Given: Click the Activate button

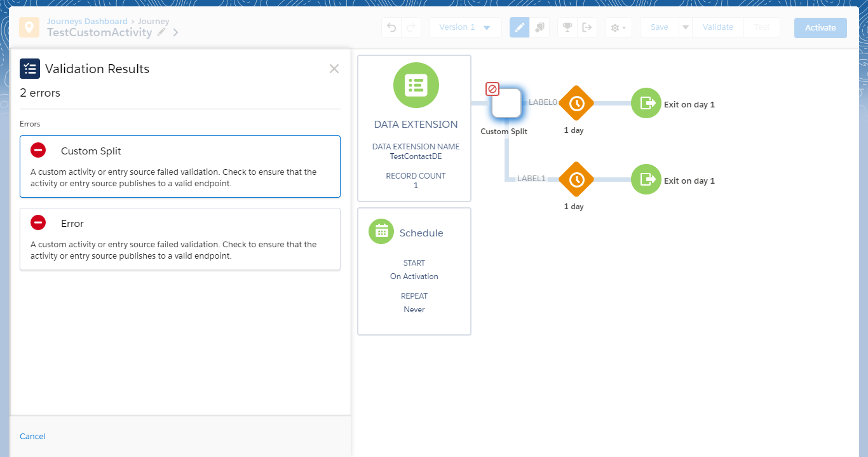Looking at the screenshot, I should [x=820, y=28].
